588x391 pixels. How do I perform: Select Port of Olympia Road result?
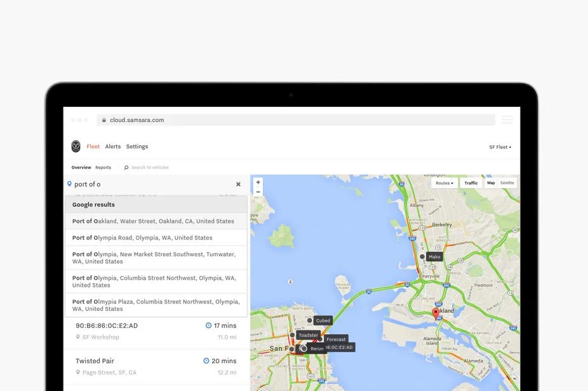coord(156,238)
